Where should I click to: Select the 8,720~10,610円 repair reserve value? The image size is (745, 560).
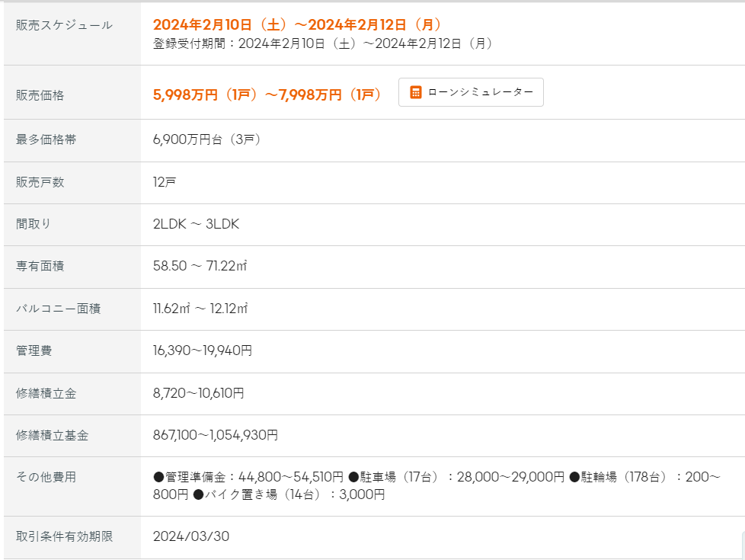[x=199, y=393]
